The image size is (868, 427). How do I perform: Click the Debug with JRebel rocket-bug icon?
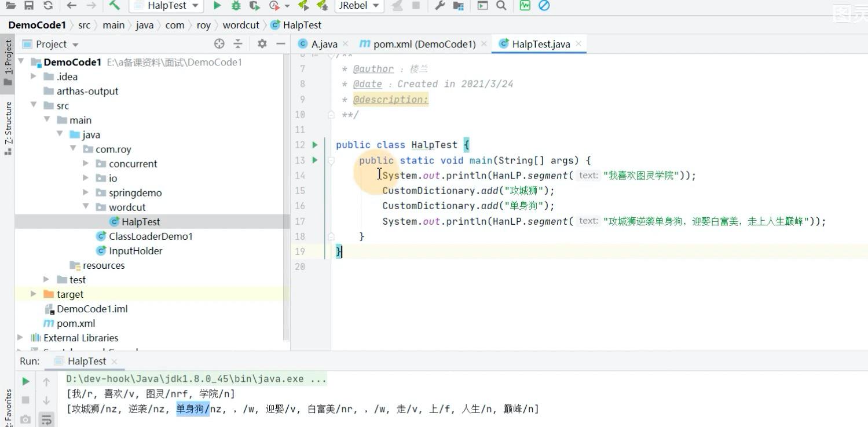click(322, 6)
